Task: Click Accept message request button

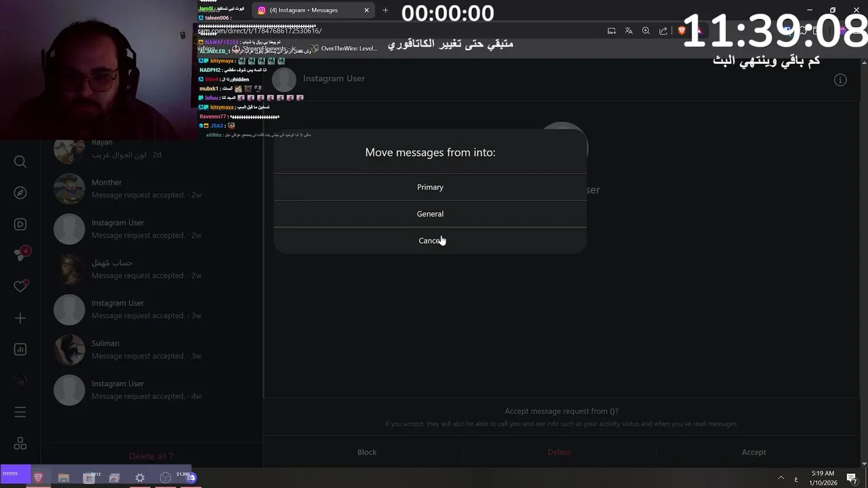Action: point(753,452)
